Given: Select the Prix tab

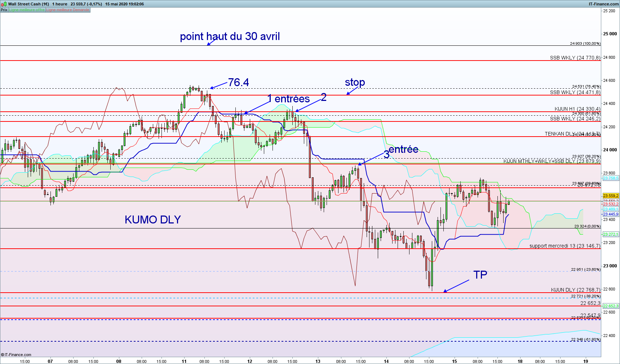Looking at the screenshot, I should point(4,10).
